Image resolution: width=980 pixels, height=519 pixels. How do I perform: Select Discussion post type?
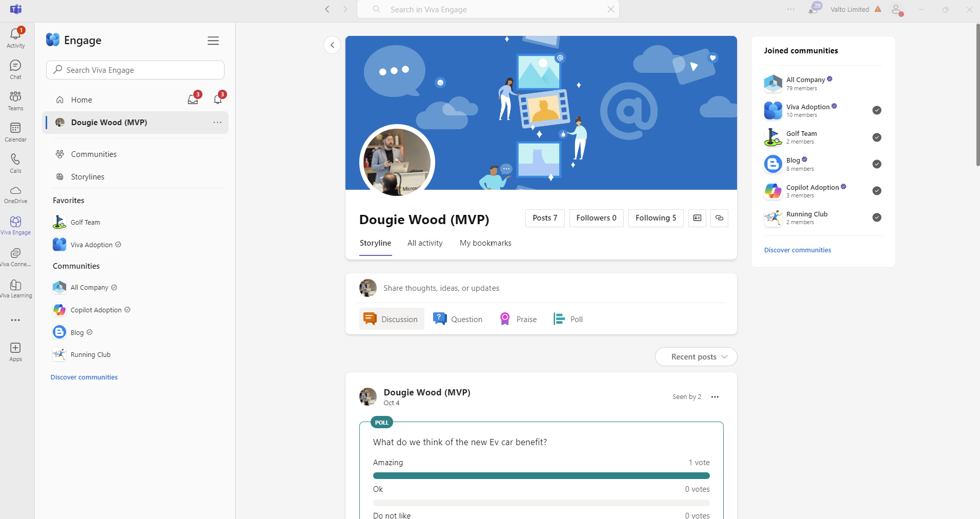392,319
